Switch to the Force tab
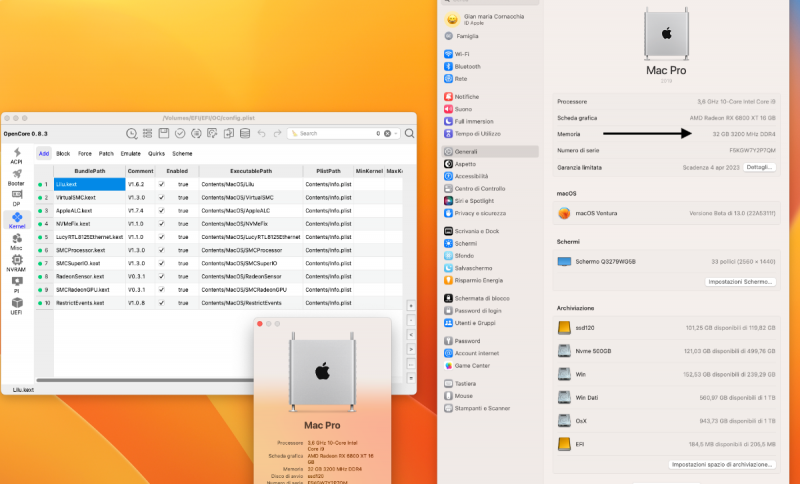 (85, 154)
